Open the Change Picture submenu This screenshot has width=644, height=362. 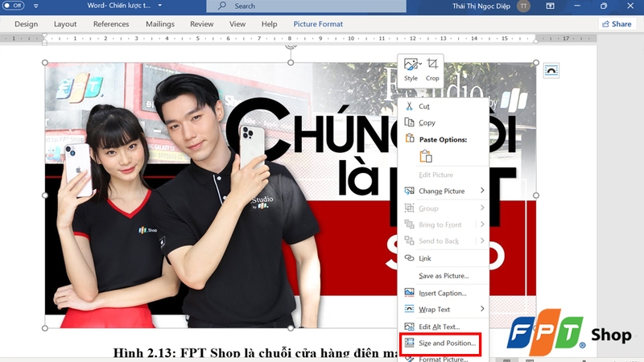[444, 191]
